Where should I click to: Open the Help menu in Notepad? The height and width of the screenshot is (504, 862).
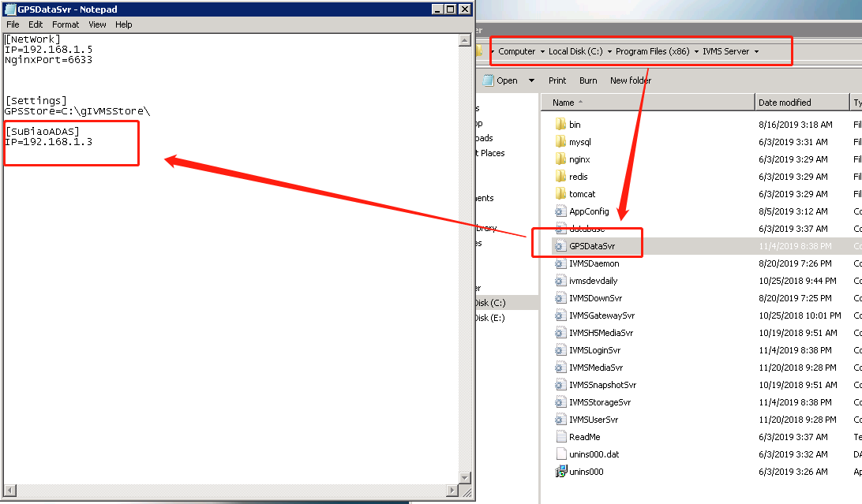click(x=124, y=24)
